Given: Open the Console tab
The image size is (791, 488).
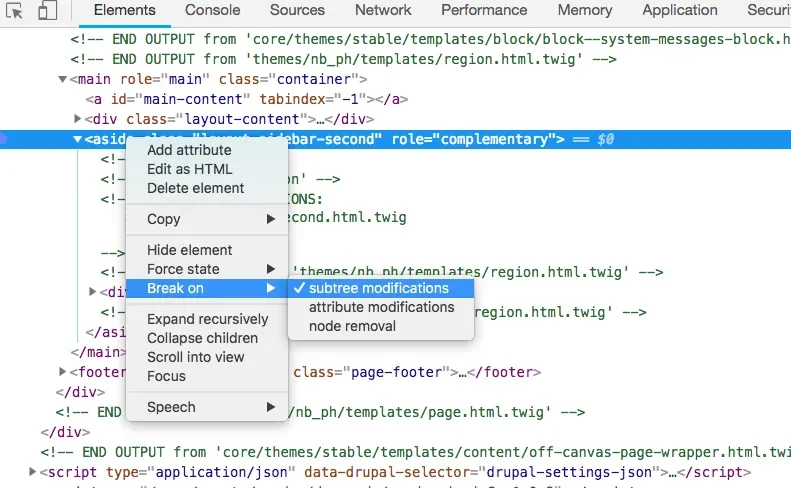Looking at the screenshot, I should 212,10.
